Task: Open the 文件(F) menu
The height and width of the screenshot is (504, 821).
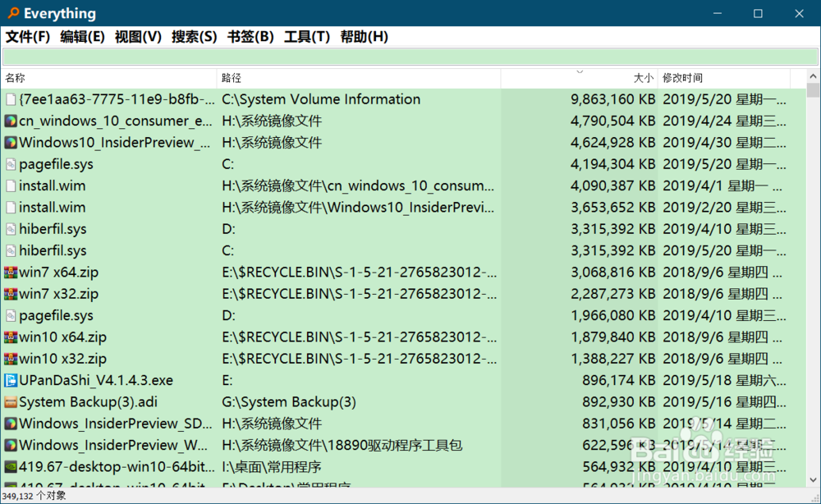Action: click(x=27, y=37)
